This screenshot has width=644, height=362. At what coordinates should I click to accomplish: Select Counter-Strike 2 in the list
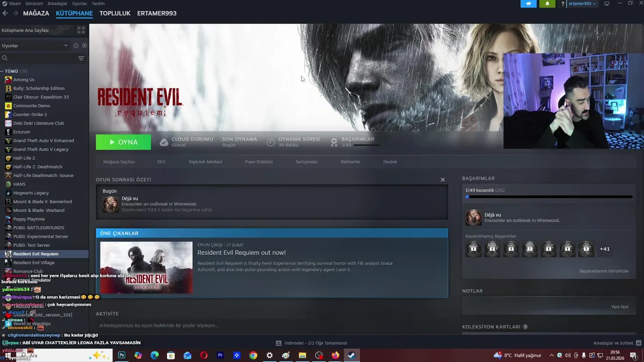(x=30, y=115)
